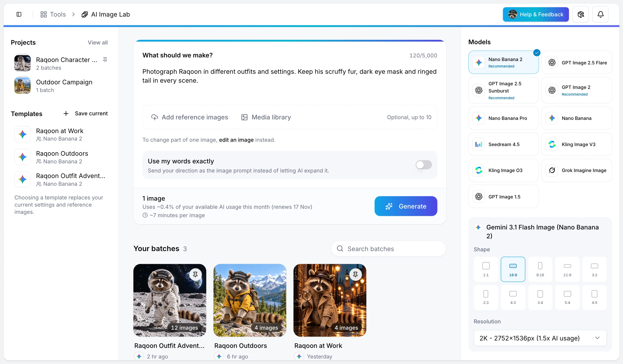The width and height of the screenshot is (623, 364).
Task: Click the Grok Imagine Image logo icon
Action: 552,170
